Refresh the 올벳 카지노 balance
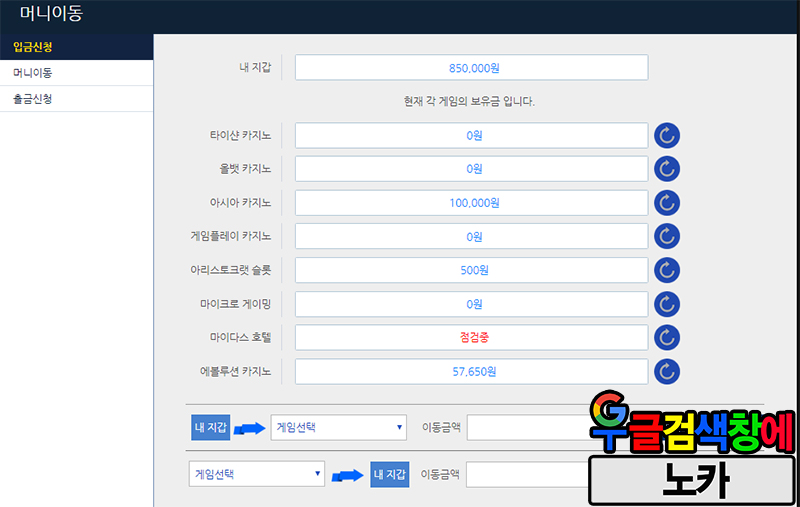 (667, 169)
